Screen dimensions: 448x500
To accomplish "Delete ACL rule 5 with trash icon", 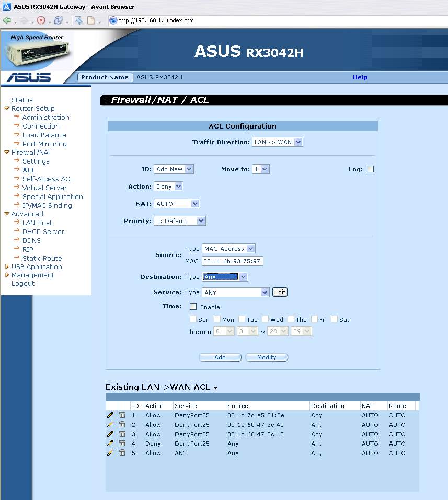I will tap(122, 453).
